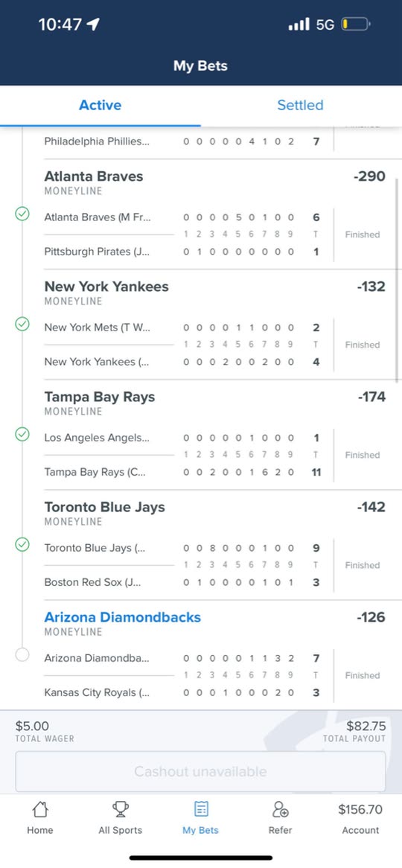Tap the battery status icon

click(x=356, y=25)
